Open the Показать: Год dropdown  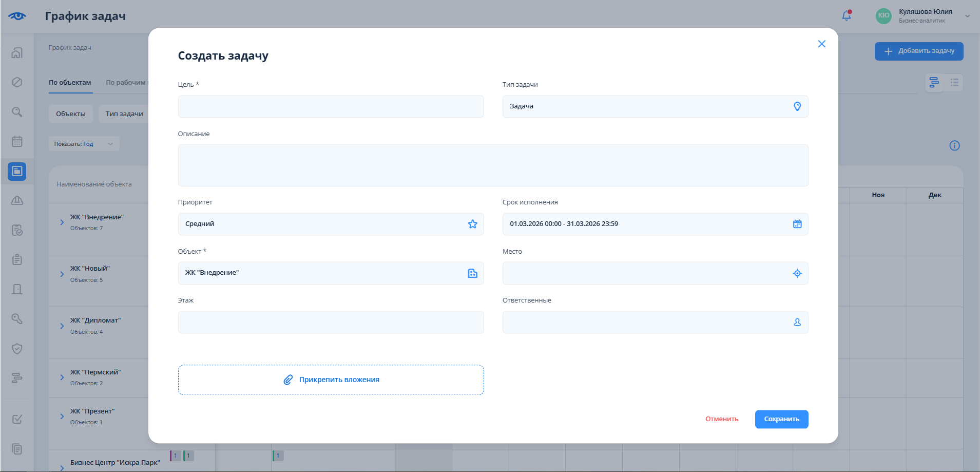84,144
